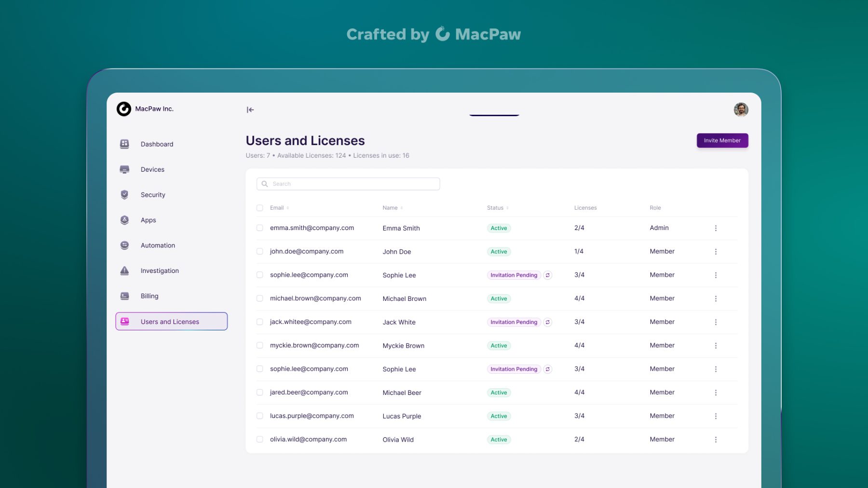Toggle the select-all checkbox in table header
The width and height of the screenshot is (868, 488).
click(260, 208)
